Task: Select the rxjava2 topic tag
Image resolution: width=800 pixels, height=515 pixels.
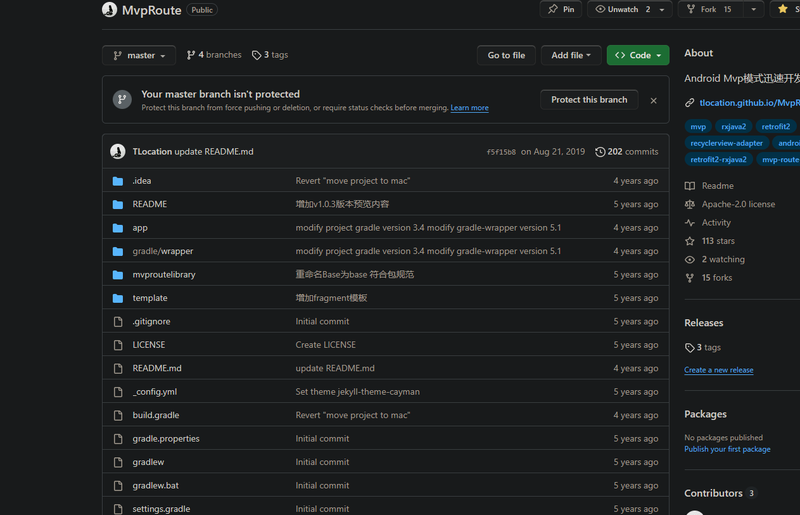Action: click(x=734, y=127)
